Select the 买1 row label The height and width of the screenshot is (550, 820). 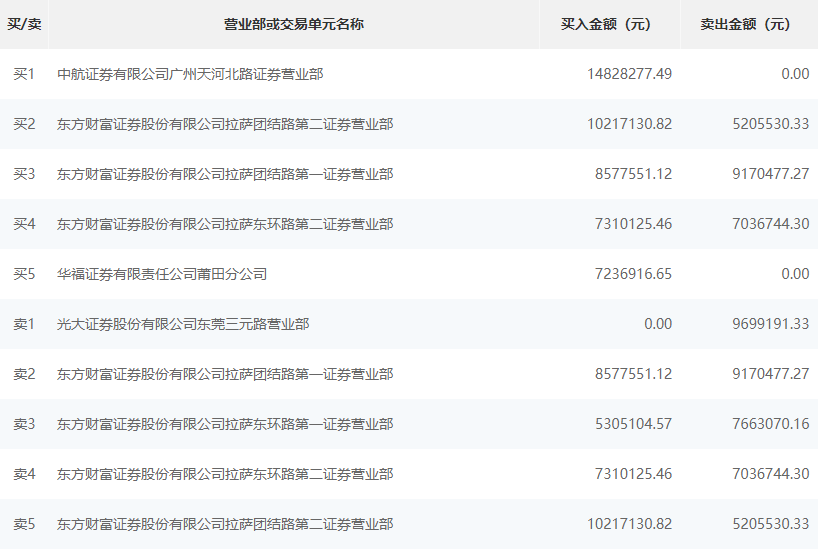[x=24, y=74]
